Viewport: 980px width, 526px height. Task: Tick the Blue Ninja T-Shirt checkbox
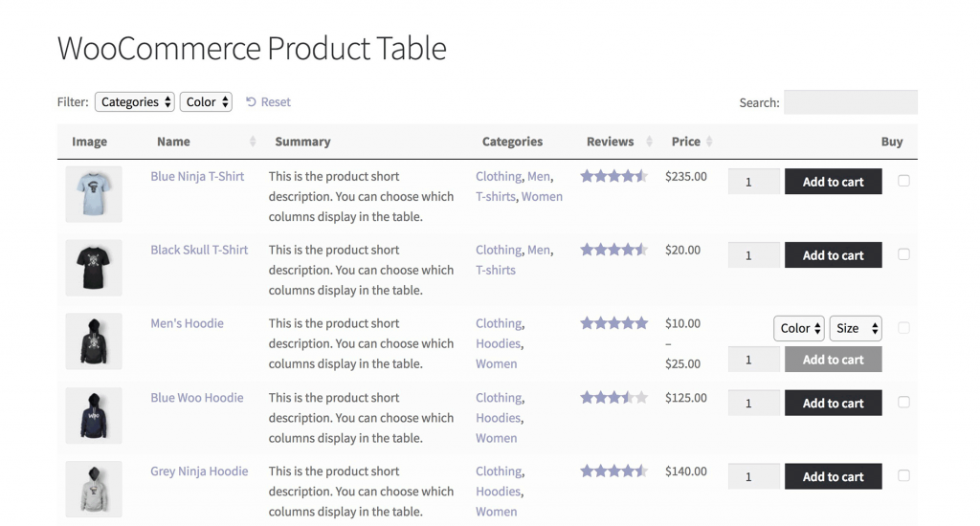point(903,181)
